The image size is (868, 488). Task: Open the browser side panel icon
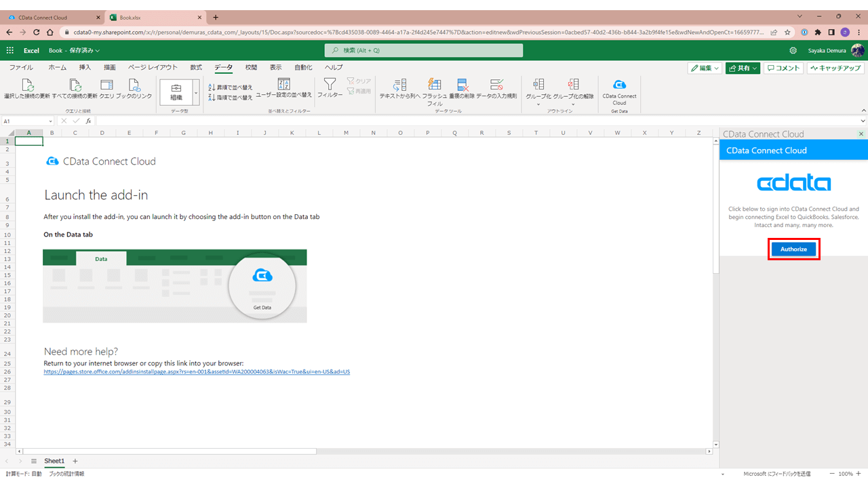tap(831, 32)
